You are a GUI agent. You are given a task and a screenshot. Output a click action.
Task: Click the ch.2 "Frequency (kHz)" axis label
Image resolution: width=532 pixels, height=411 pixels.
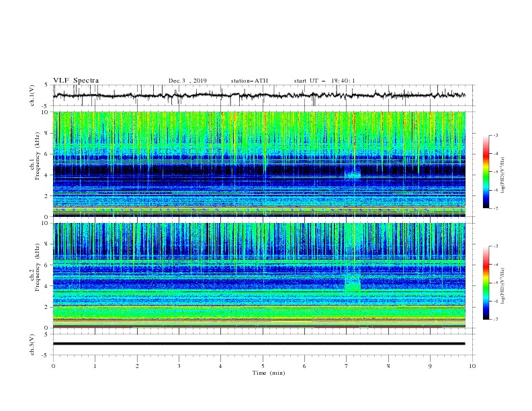[37, 267]
